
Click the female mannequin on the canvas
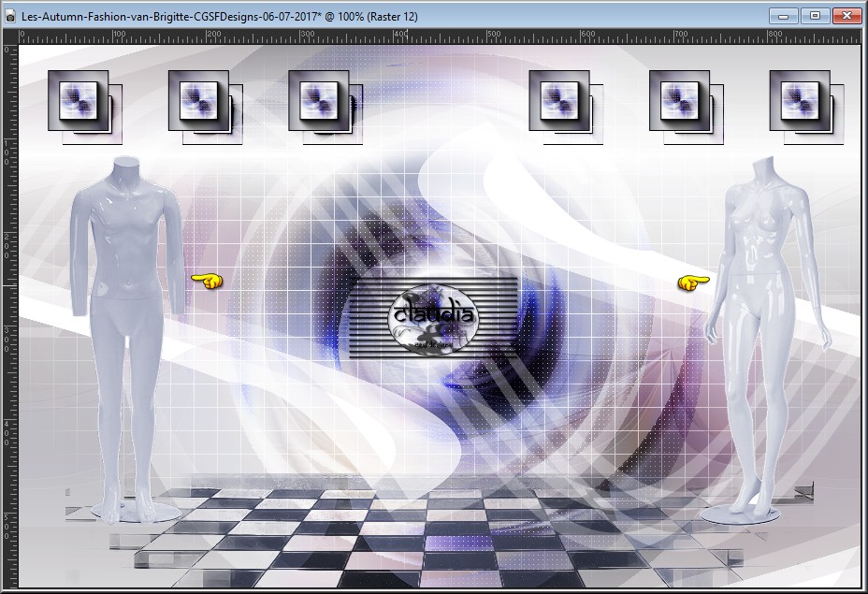(767, 340)
